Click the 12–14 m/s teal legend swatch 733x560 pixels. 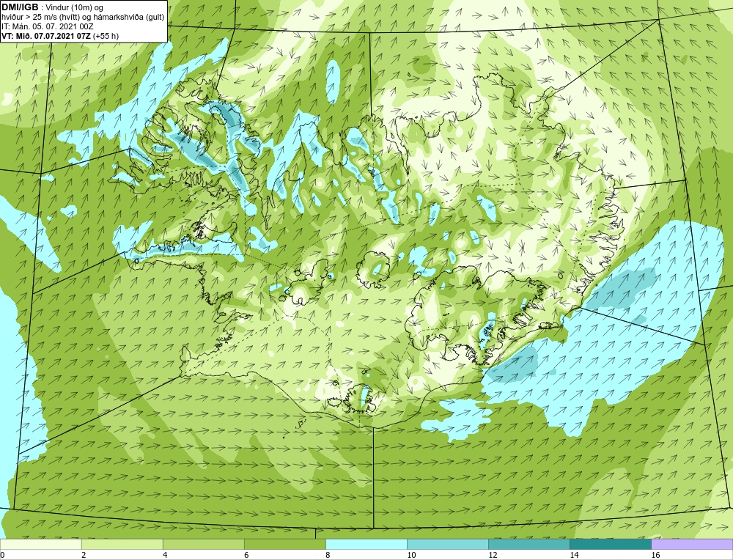coord(528,544)
